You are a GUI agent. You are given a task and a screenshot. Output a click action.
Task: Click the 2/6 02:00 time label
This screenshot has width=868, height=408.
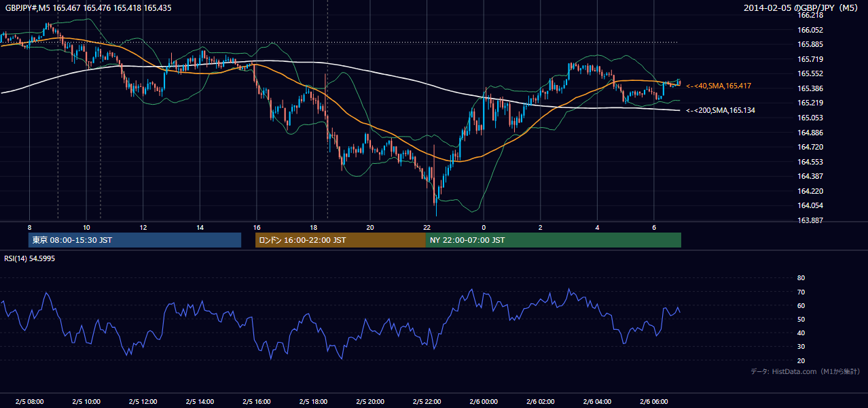pos(541,402)
